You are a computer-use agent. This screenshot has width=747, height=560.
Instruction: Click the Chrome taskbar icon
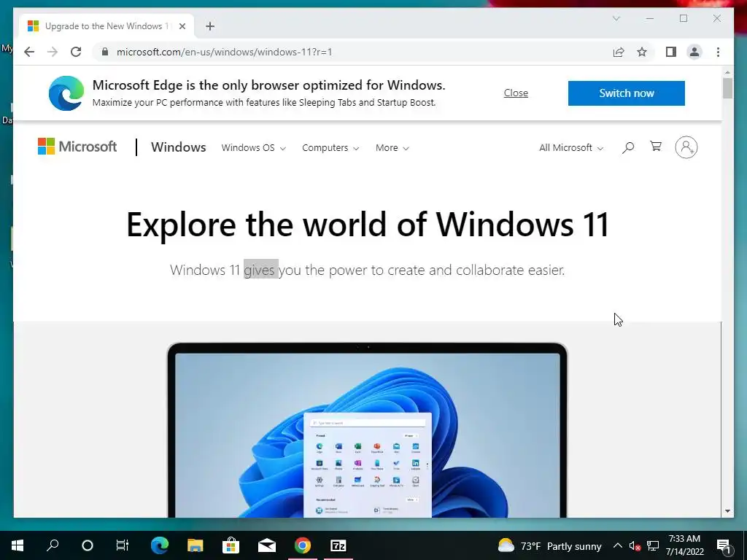(x=303, y=545)
